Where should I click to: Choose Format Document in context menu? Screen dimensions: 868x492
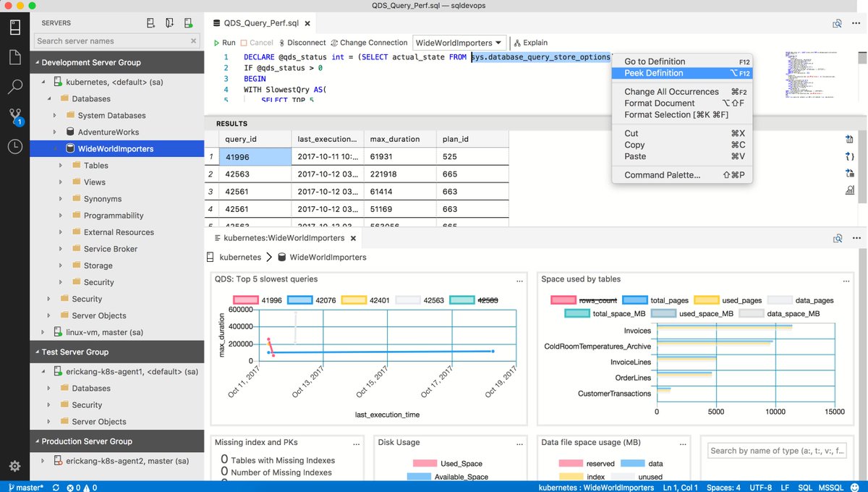(682, 103)
